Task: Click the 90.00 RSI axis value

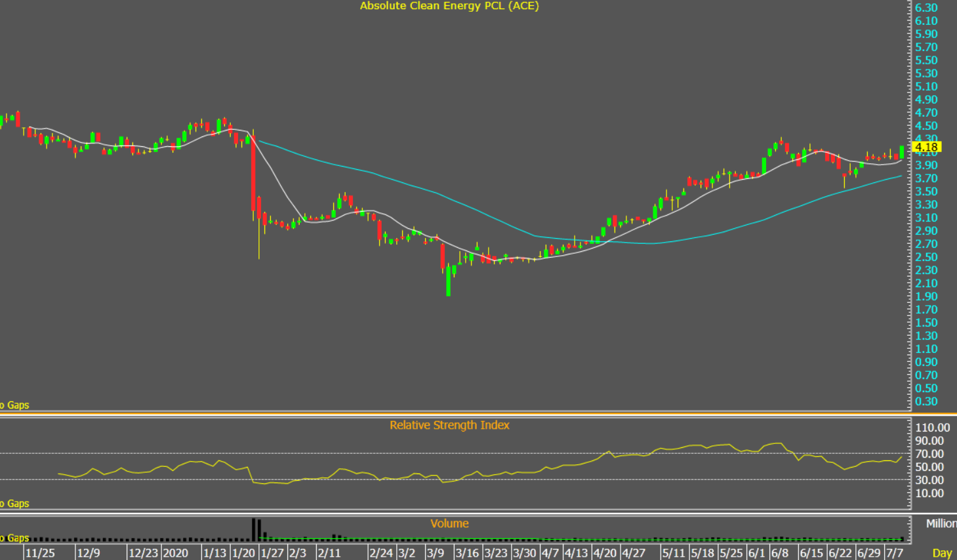Action: pos(929,441)
